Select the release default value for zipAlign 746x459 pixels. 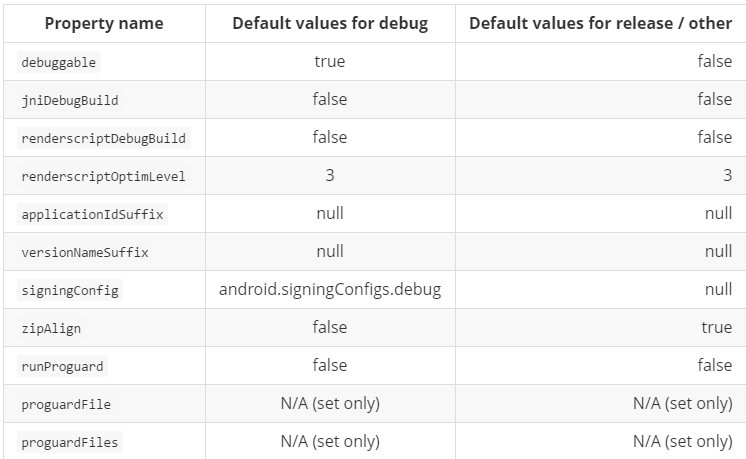pos(716,327)
